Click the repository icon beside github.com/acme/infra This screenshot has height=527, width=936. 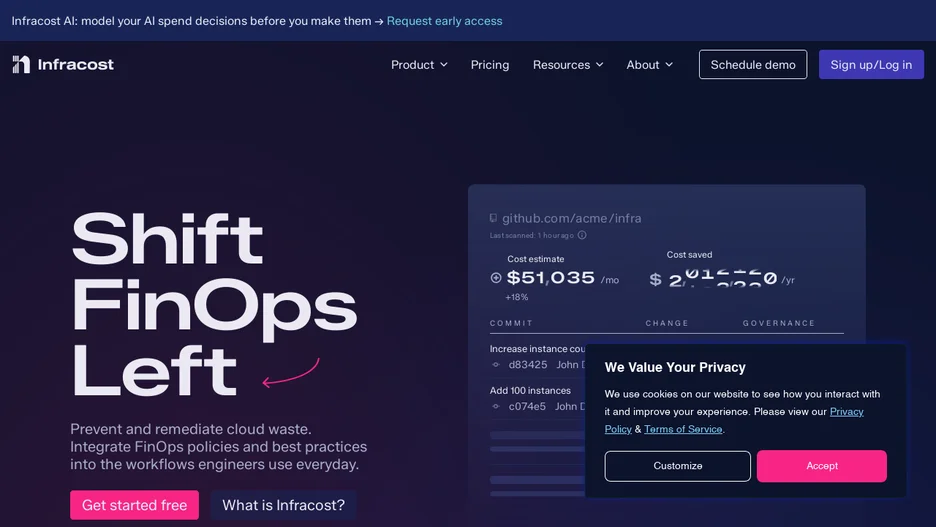click(493, 218)
